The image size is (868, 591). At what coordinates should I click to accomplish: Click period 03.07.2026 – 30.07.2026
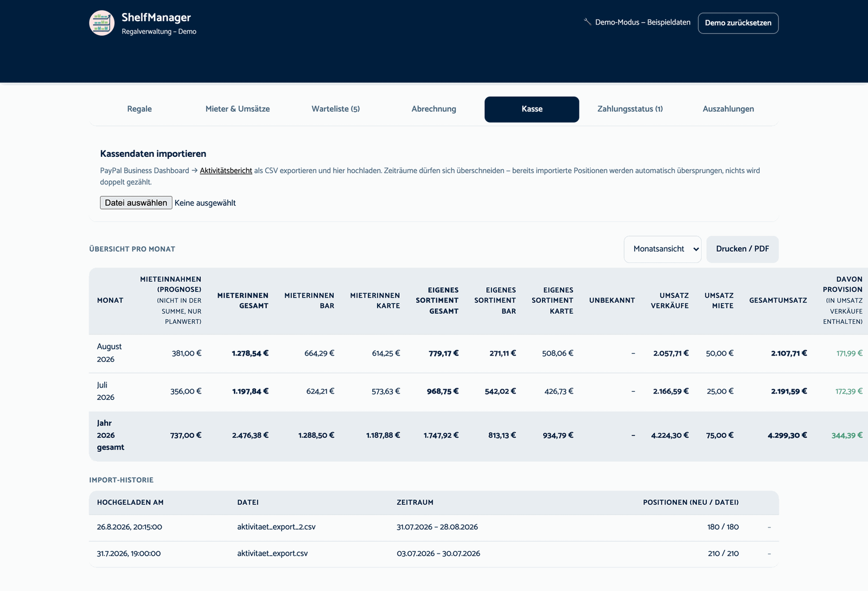pyautogui.click(x=438, y=554)
